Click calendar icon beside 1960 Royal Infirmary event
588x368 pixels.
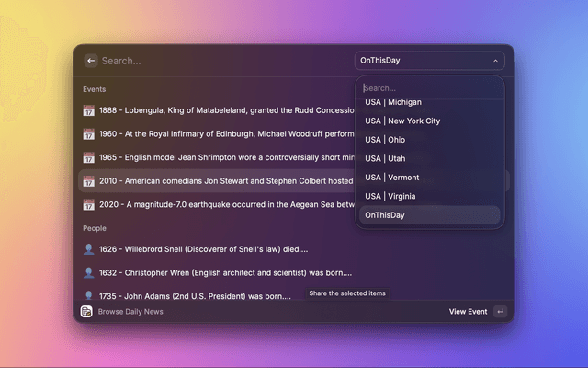click(89, 134)
